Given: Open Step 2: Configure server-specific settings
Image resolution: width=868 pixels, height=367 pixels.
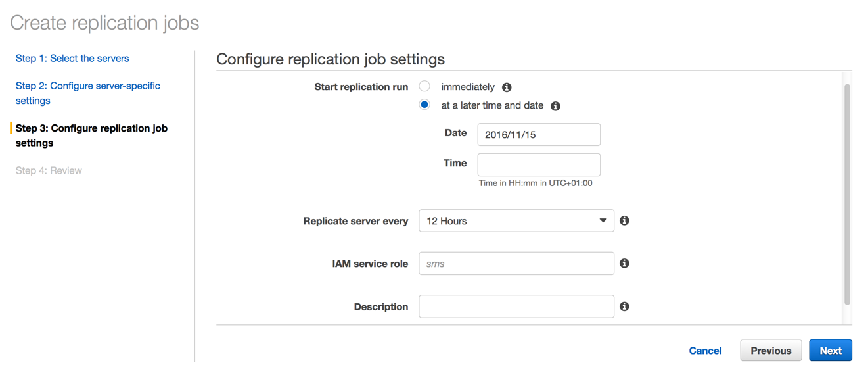Looking at the screenshot, I should point(88,93).
